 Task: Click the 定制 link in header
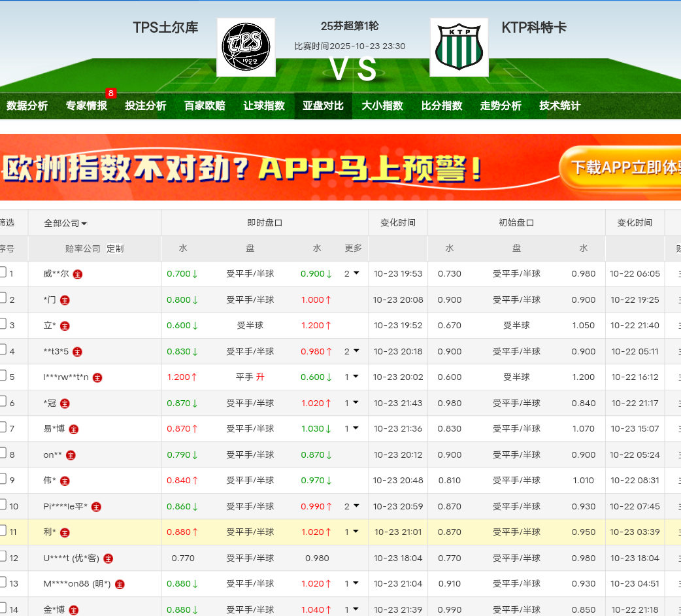pyautogui.click(x=115, y=248)
